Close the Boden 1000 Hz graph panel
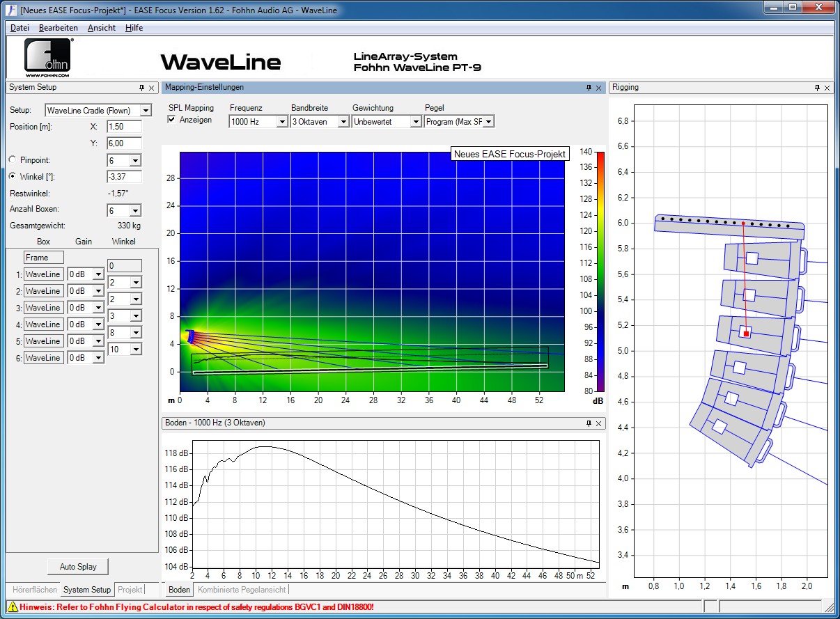Image resolution: width=840 pixels, height=619 pixels. pos(599,423)
